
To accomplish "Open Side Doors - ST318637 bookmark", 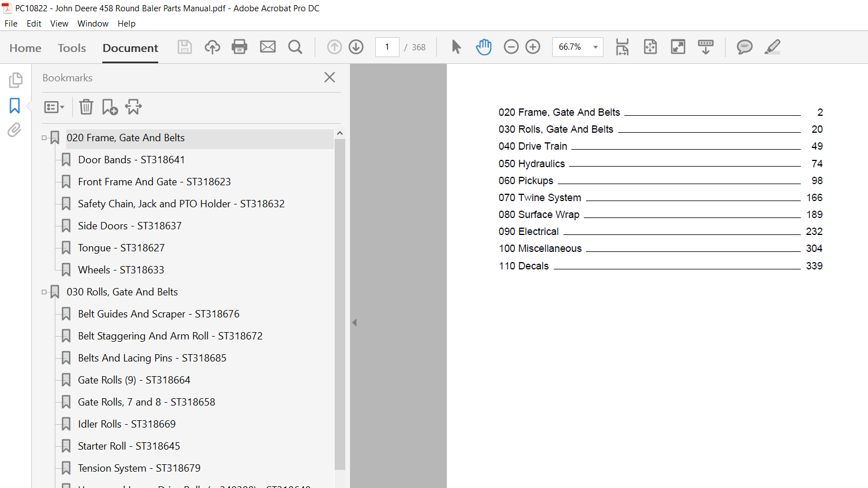I will tap(129, 226).
